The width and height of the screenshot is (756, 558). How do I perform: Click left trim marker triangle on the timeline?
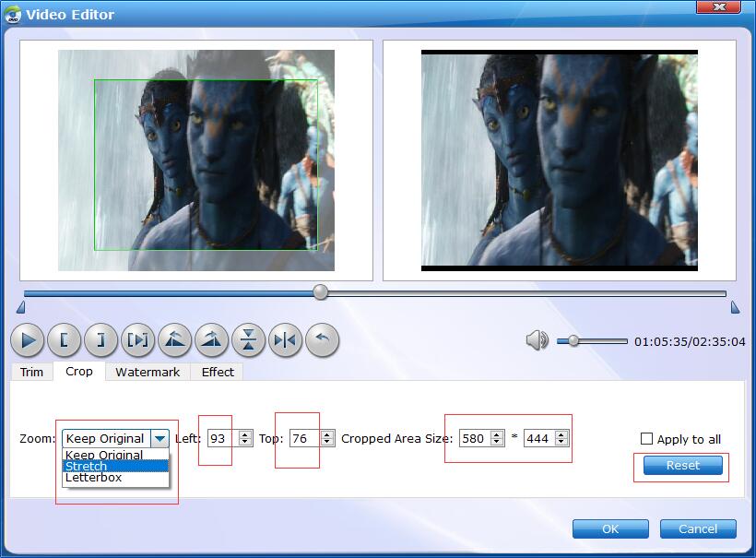[20, 307]
